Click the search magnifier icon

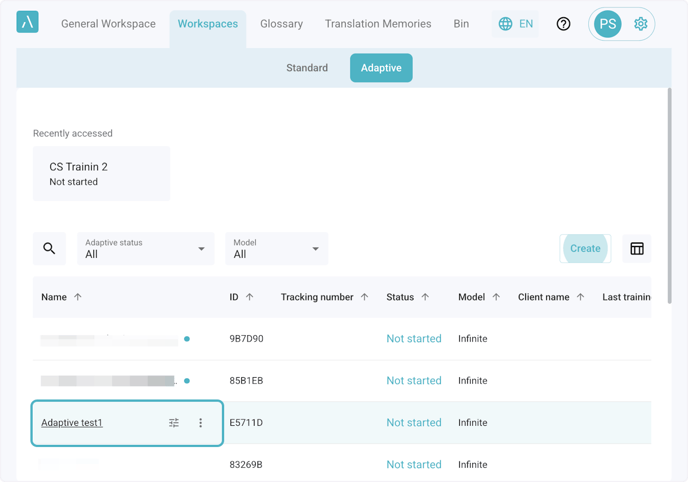point(49,249)
